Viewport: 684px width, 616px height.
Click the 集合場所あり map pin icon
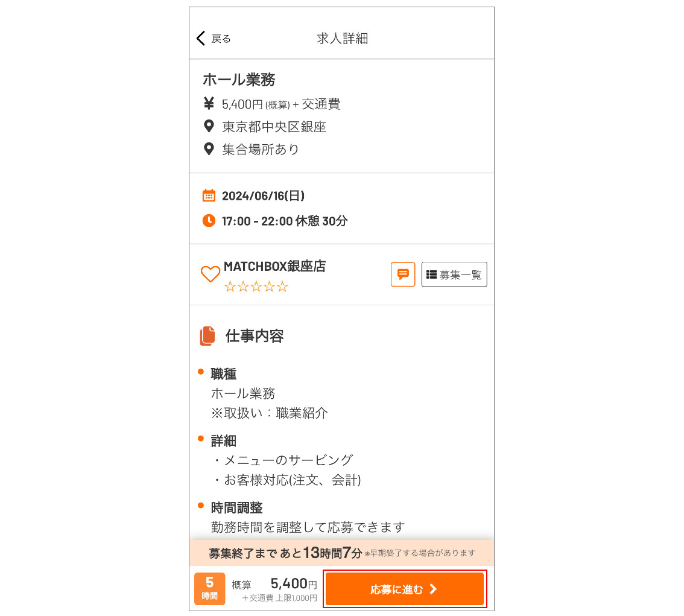tap(209, 149)
